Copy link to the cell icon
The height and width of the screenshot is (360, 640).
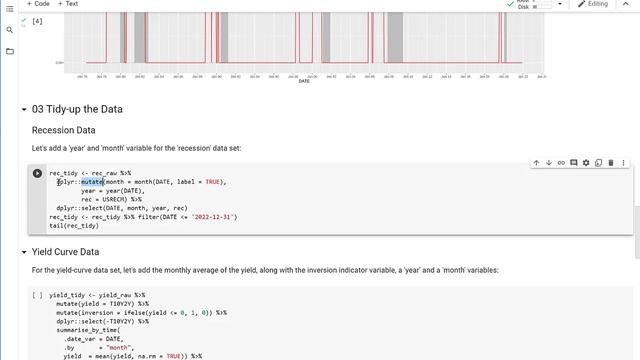click(x=561, y=163)
